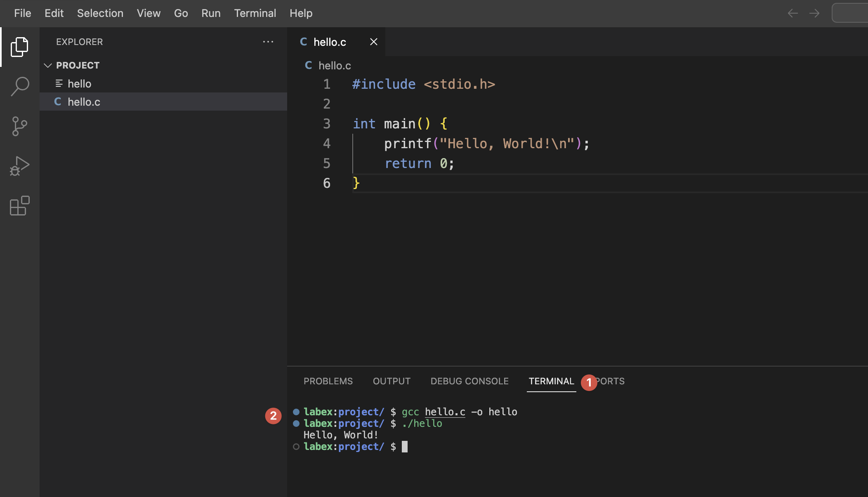868x497 pixels.
Task: Click the Terminal menu item
Action: [x=255, y=13]
